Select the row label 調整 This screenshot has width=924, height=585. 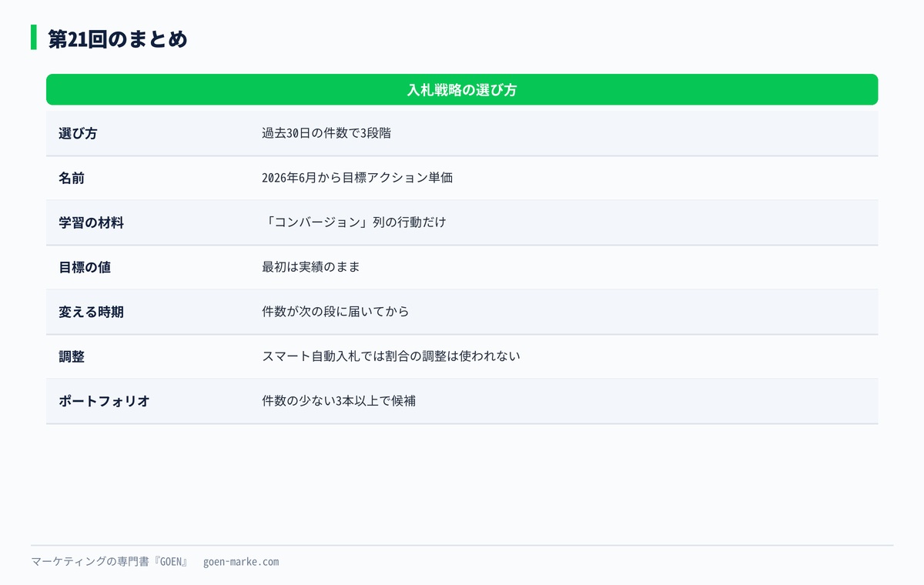[72, 356]
